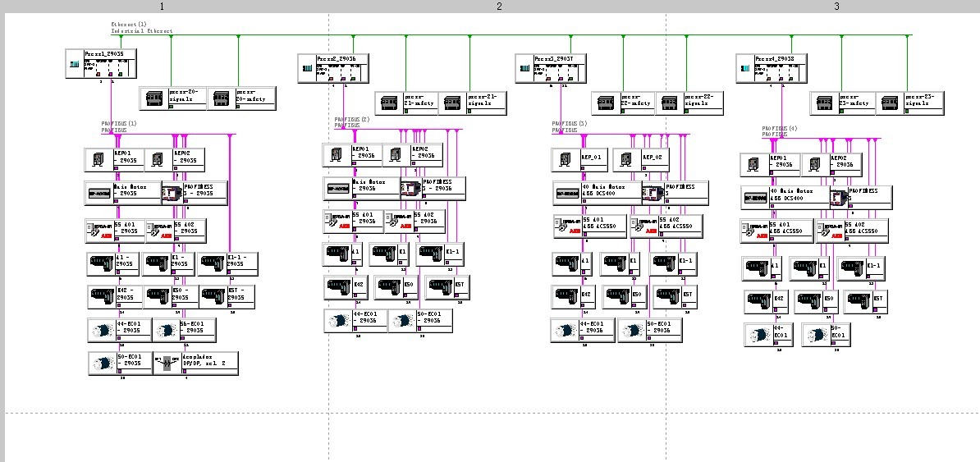Select the 29036 SIMATIC PLC station
This screenshot has height=462, width=980.
pyautogui.click(x=333, y=68)
